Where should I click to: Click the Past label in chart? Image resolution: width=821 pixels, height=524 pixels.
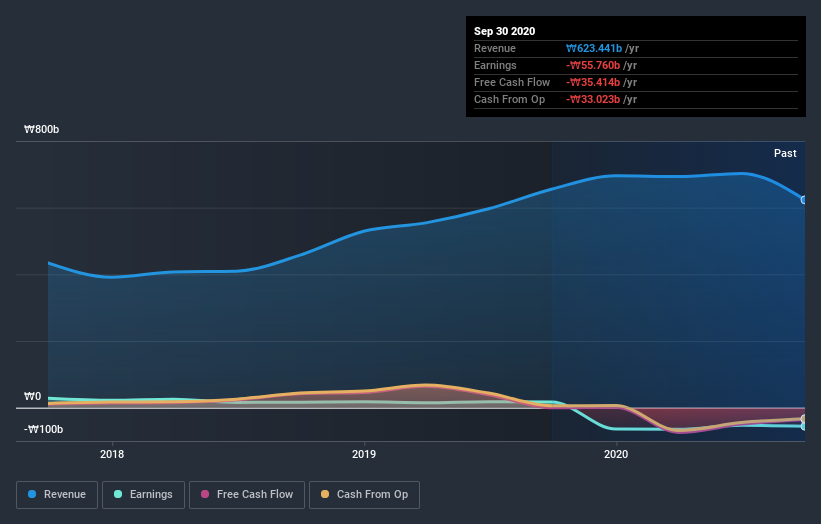tap(785, 153)
